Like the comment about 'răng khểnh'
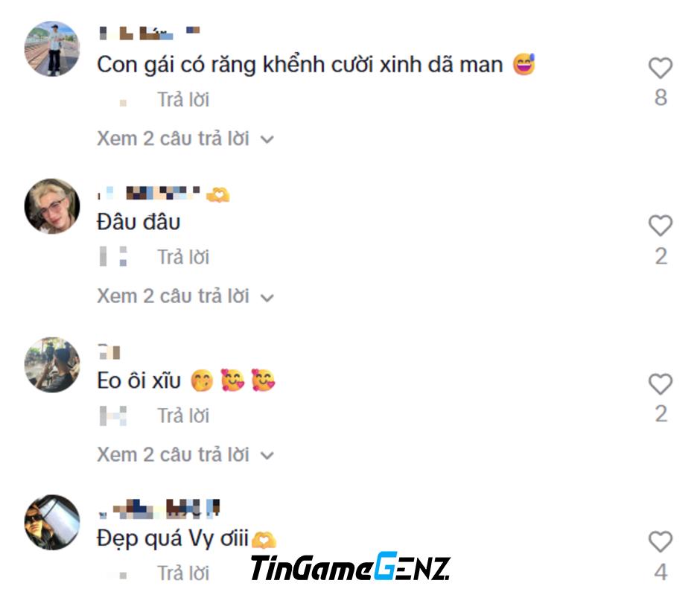Viewport: 700px width, 589px height. [x=661, y=69]
